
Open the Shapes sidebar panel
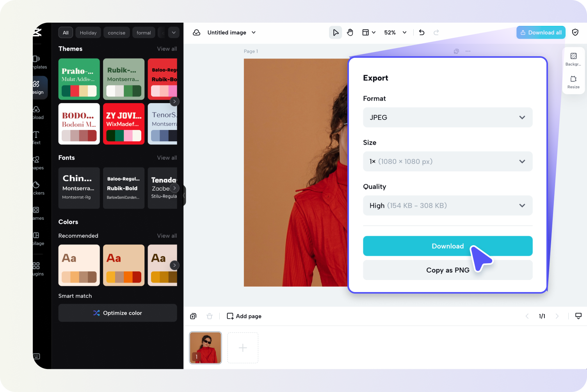[38, 163]
